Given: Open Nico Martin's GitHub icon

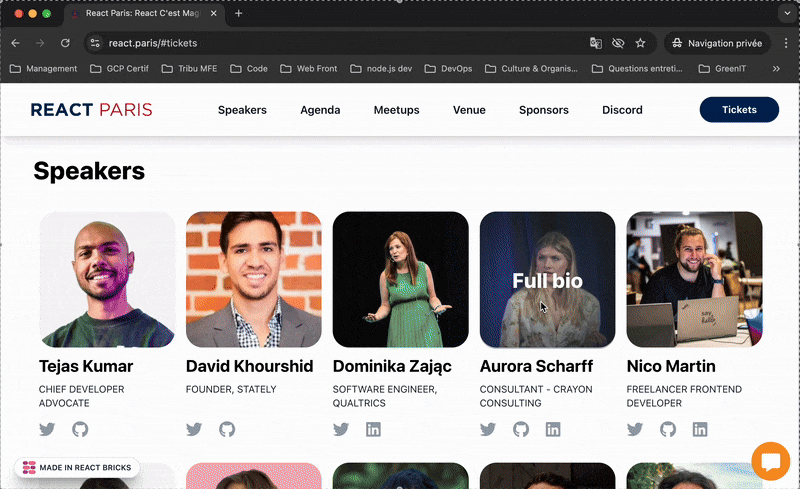Looking at the screenshot, I should [668, 429].
